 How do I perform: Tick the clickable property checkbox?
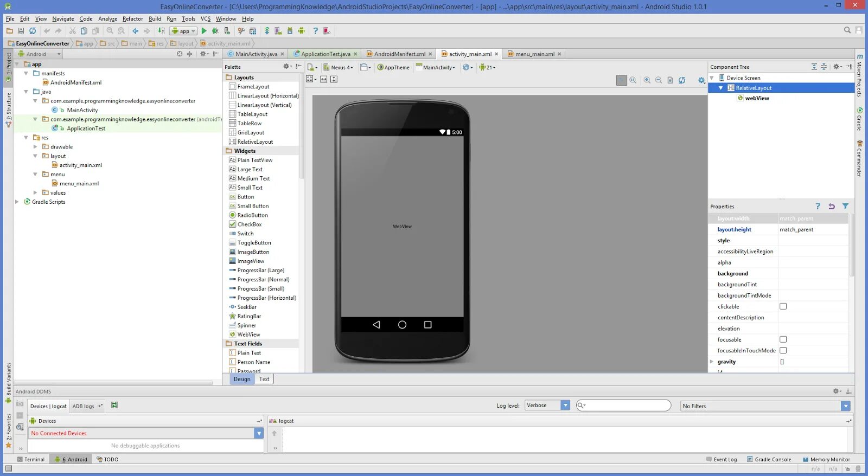783,306
